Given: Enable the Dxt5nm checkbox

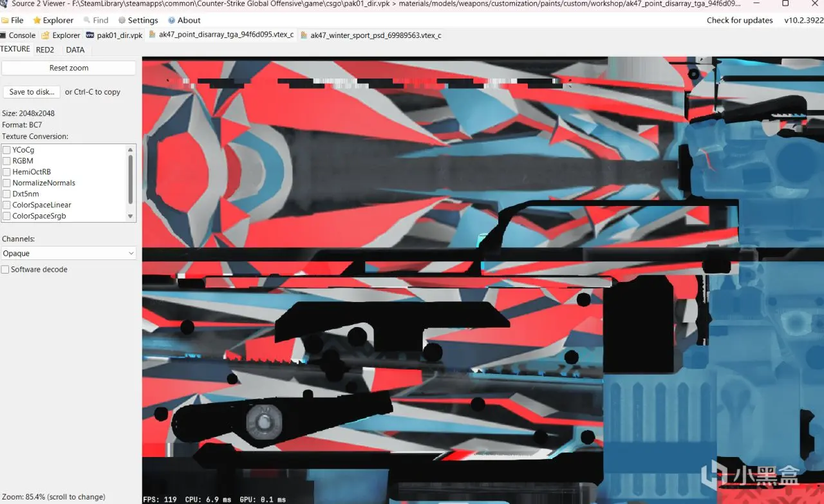Looking at the screenshot, I should (x=6, y=194).
